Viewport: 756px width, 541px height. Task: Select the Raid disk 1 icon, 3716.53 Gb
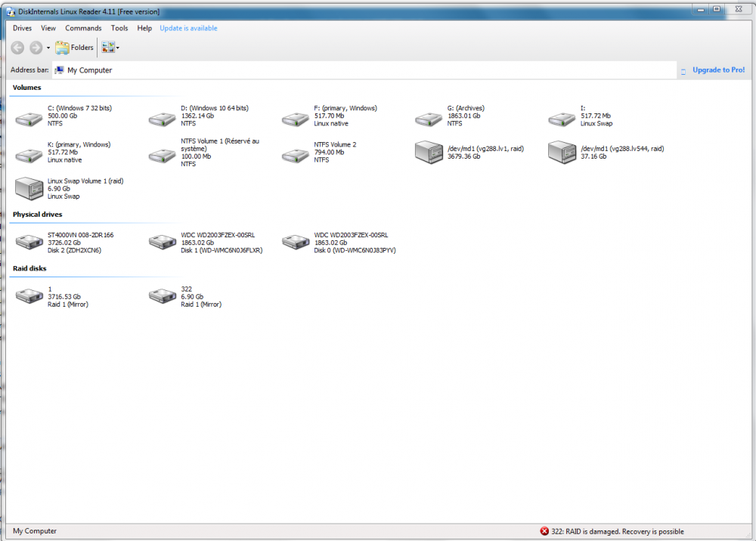pyautogui.click(x=29, y=295)
